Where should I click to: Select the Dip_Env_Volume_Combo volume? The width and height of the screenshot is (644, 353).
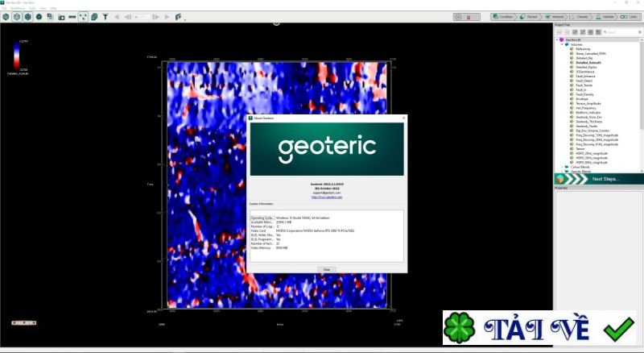coord(592,131)
